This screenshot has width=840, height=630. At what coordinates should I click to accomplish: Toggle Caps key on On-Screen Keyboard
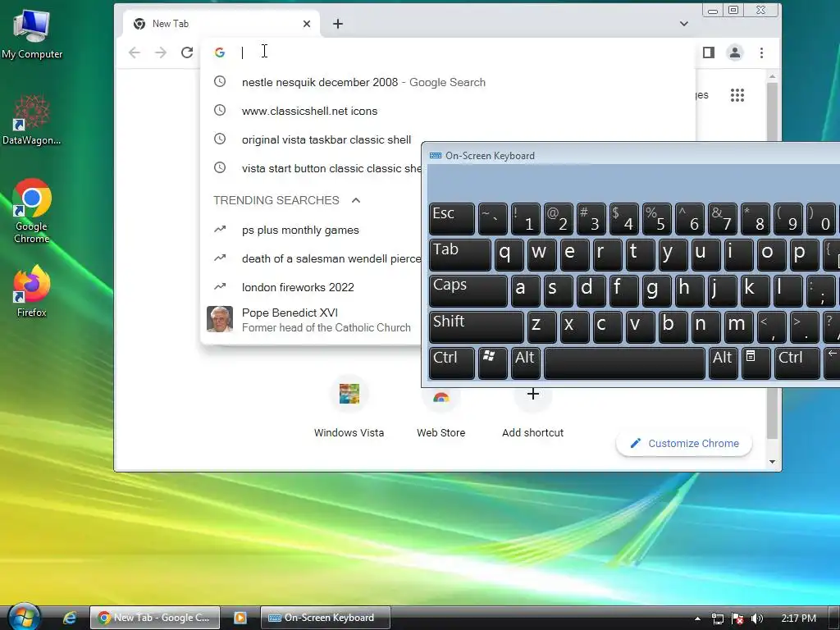pyautogui.click(x=468, y=290)
